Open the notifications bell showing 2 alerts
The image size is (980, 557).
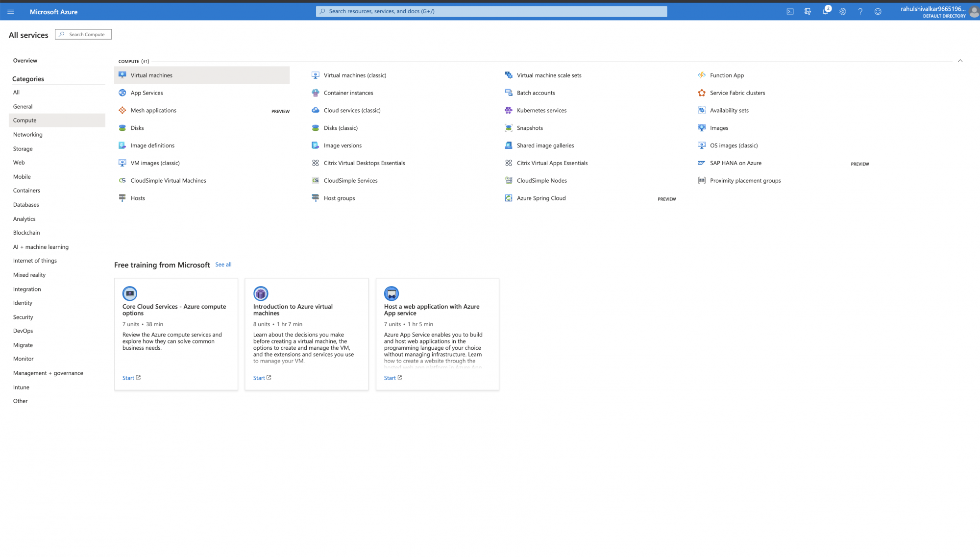[825, 11]
